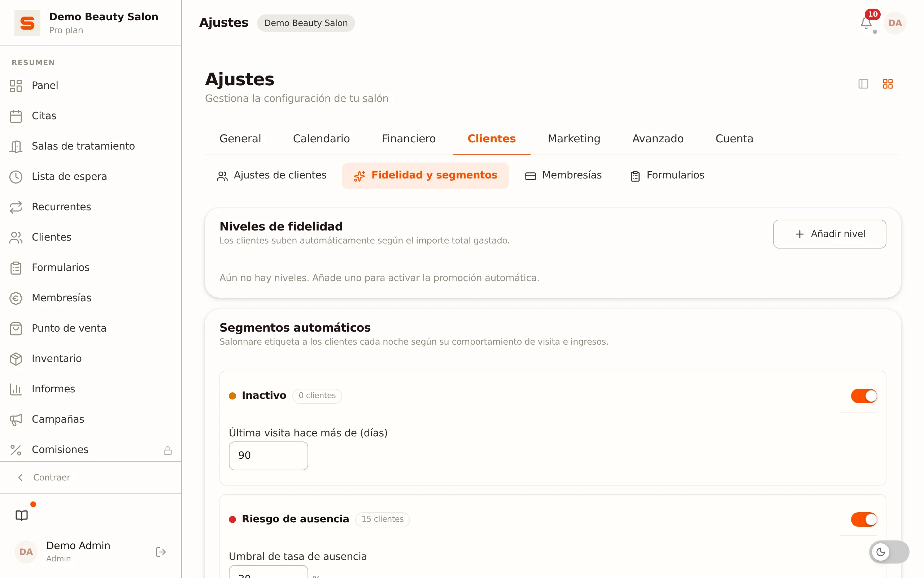Click the Punto de venta bag icon
This screenshot has width=924, height=578.
tap(16, 328)
